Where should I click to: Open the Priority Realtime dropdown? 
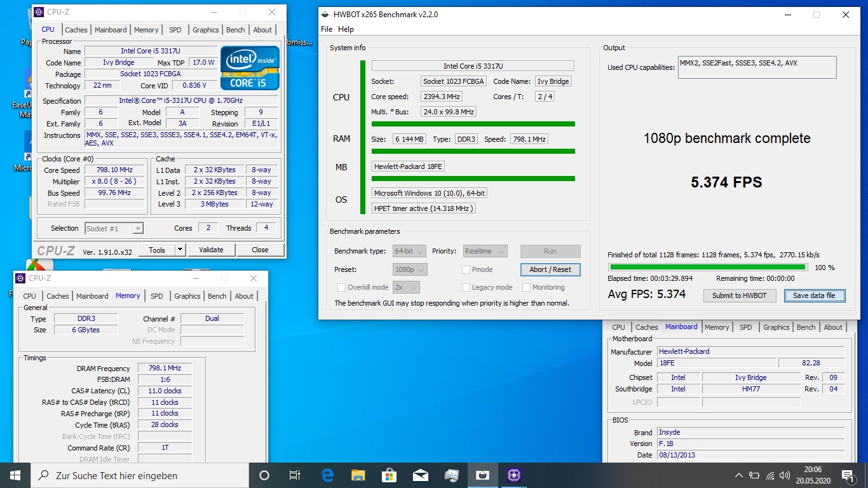485,251
